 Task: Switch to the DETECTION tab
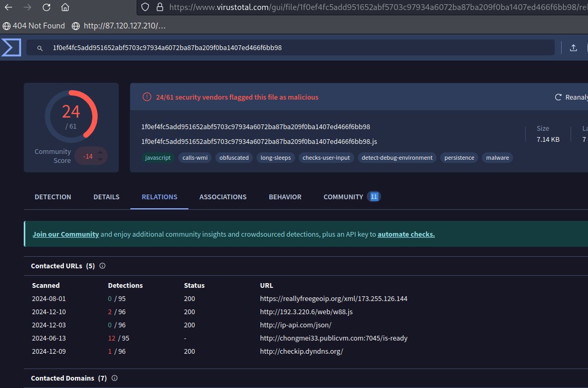(x=53, y=197)
